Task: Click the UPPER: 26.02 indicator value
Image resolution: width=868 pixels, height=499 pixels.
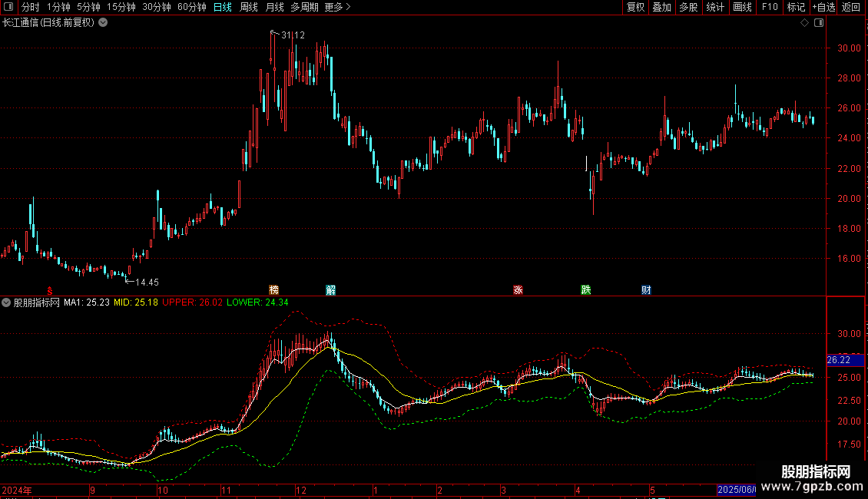Action: [x=192, y=302]
